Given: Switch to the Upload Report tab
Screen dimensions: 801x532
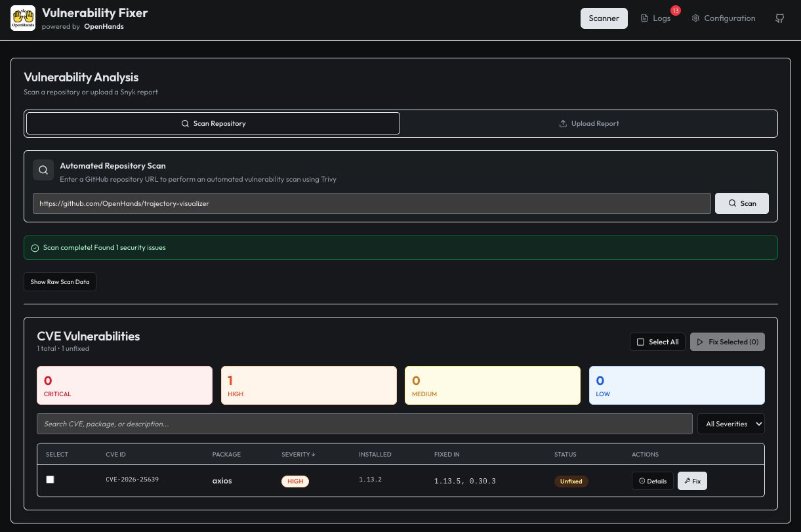Looking at the screenshot, I should point(588,123).
